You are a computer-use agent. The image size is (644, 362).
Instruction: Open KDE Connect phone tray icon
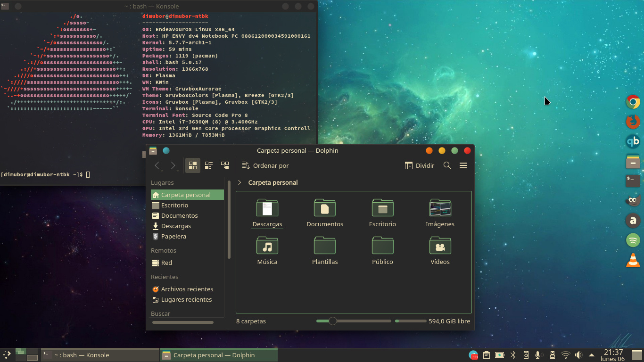[526, 355]
